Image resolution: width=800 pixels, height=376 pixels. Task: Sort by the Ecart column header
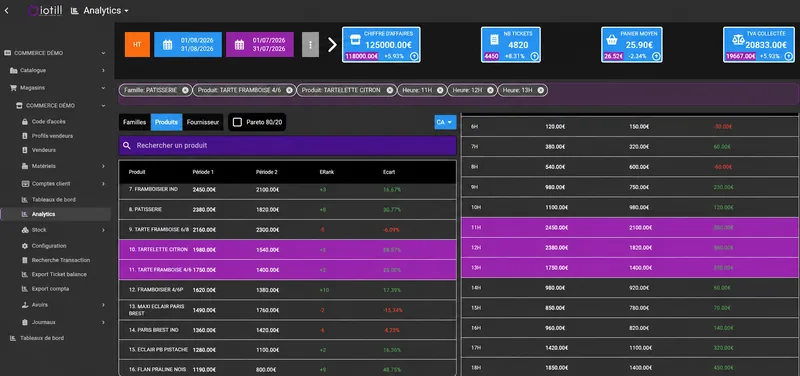pyautogui.click(x=389, y=172)
